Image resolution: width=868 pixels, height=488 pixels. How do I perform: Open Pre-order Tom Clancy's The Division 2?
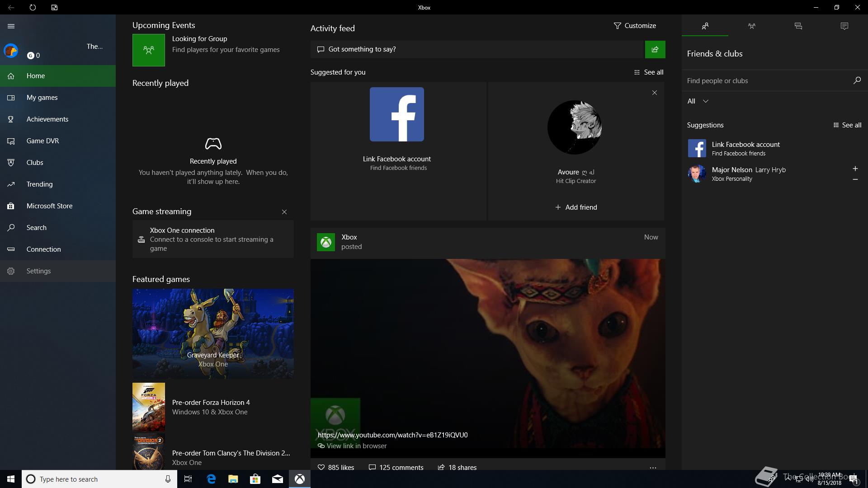pyautogui.click(x=213, y=452)
